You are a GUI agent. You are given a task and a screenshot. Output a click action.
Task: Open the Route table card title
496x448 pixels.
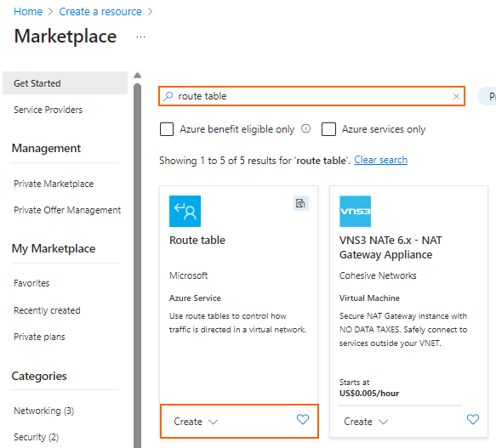coord(197,241)
